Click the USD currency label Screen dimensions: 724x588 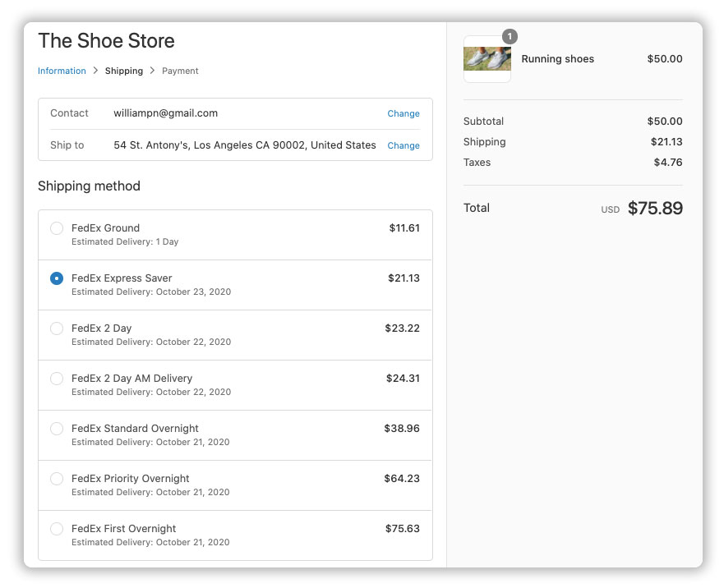pos(611,209)
